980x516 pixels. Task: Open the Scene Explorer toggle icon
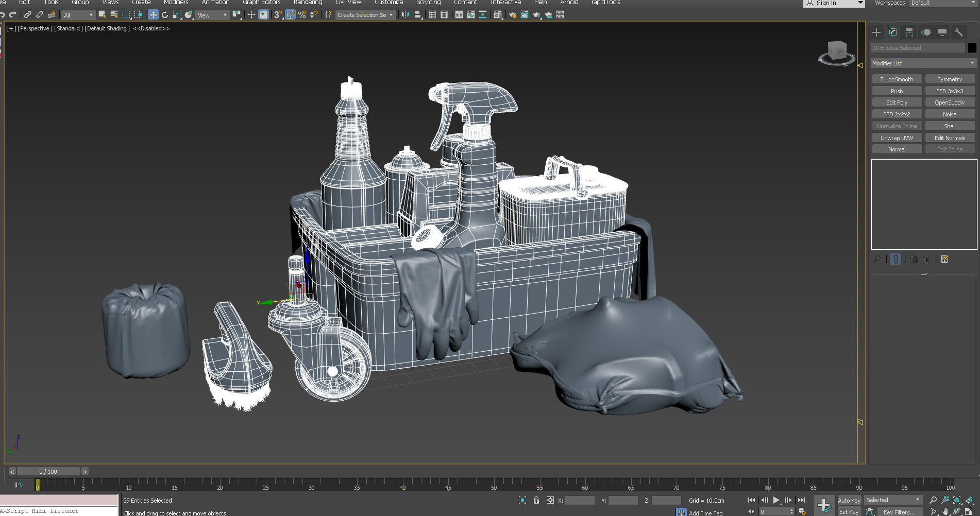pos(432,15)
